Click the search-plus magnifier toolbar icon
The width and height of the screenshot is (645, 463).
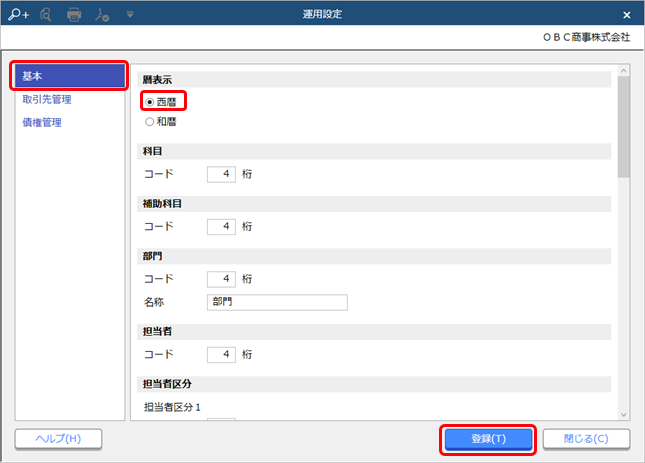tap(19, 15)
